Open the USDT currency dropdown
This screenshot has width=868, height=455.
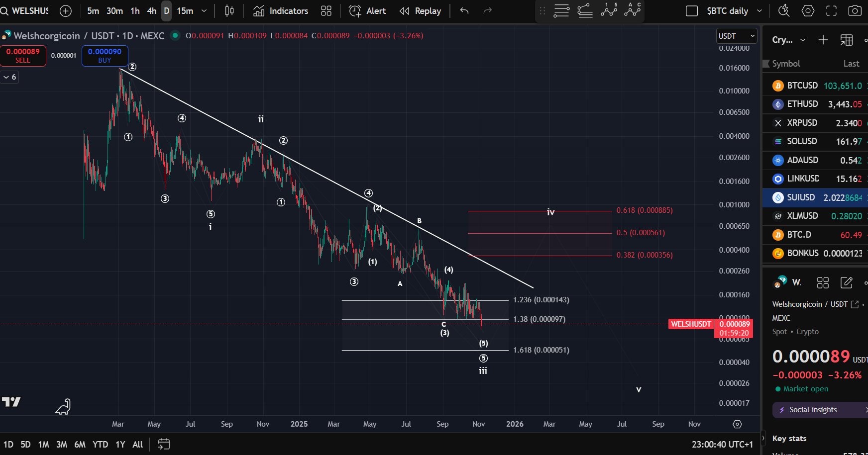coord(737,36)
